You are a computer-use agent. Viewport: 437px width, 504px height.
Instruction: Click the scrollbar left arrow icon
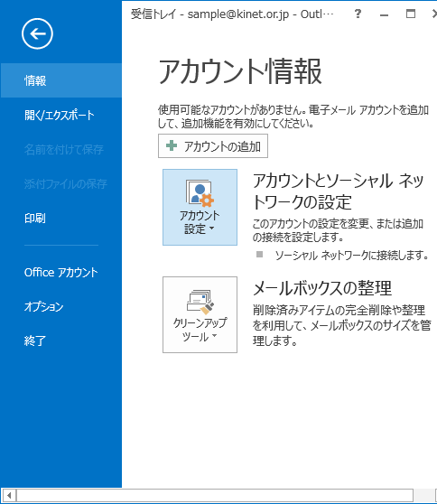click(9, 495)
